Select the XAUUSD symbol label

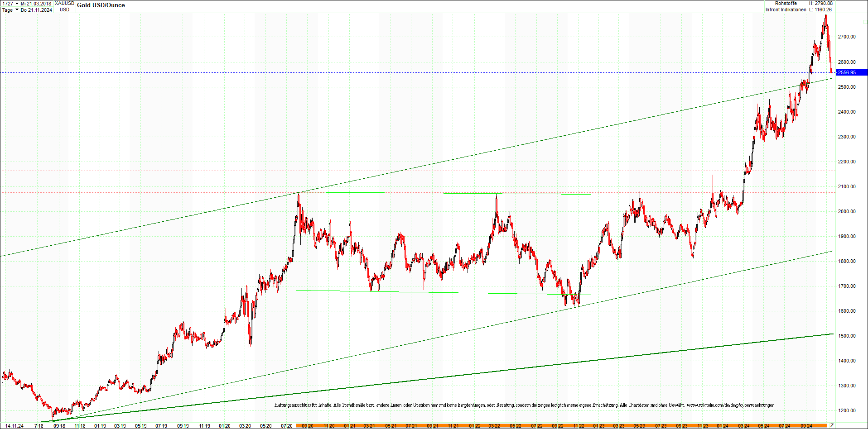[64, 3]
